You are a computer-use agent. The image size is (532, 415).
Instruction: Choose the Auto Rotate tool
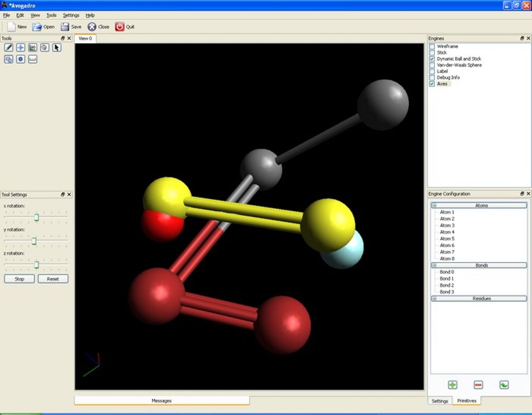tap(9, 59)
